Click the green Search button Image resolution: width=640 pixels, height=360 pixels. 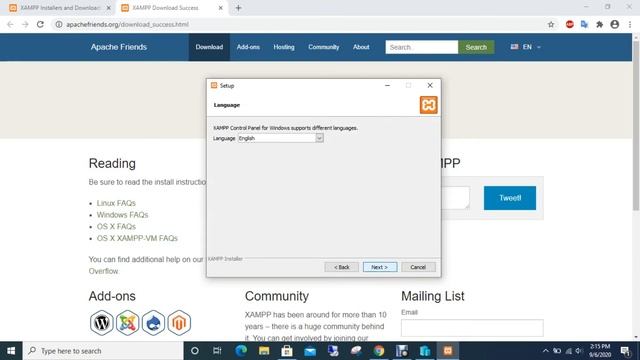point(476,47)
